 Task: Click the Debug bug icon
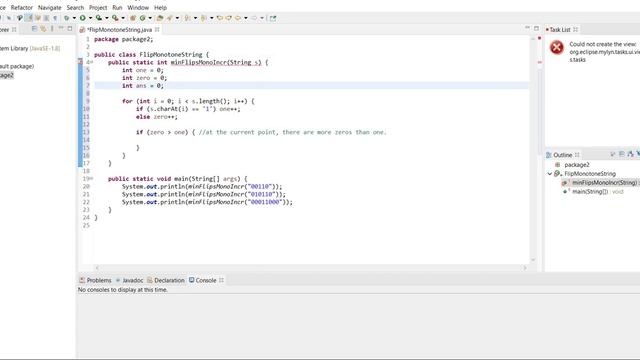pyautogui.click(x=67, y=18)
